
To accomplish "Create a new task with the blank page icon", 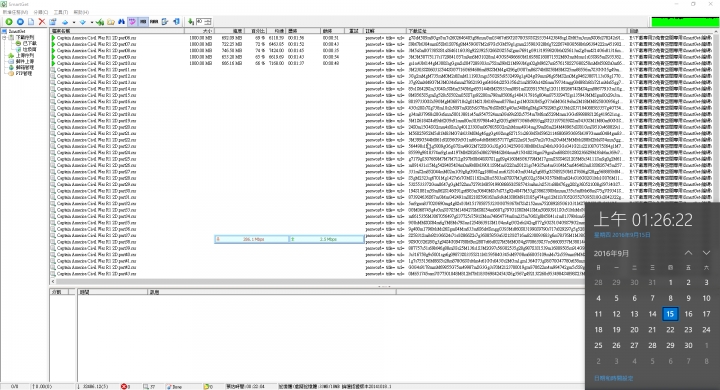I will (31, 22).
